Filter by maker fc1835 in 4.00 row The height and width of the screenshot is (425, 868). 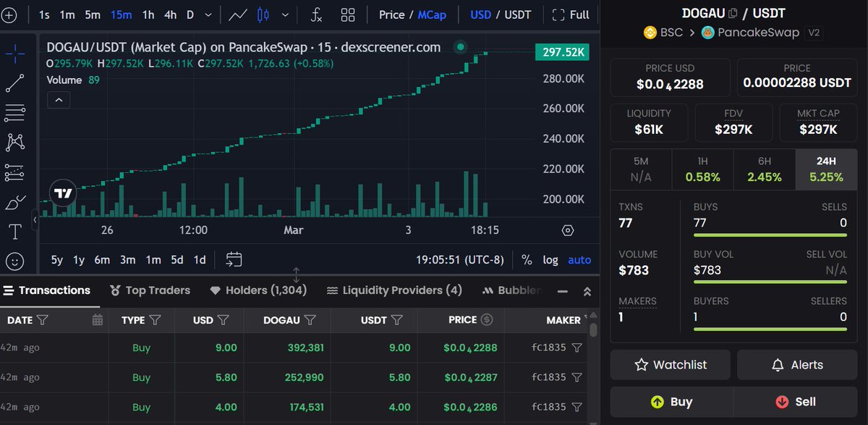coord(576,407)
